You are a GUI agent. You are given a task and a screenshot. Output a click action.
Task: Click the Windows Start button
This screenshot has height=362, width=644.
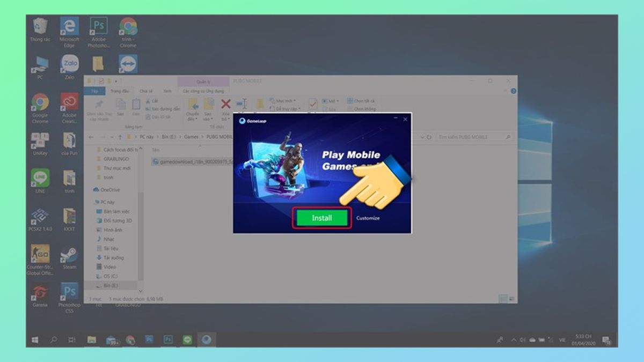point(35,339)
